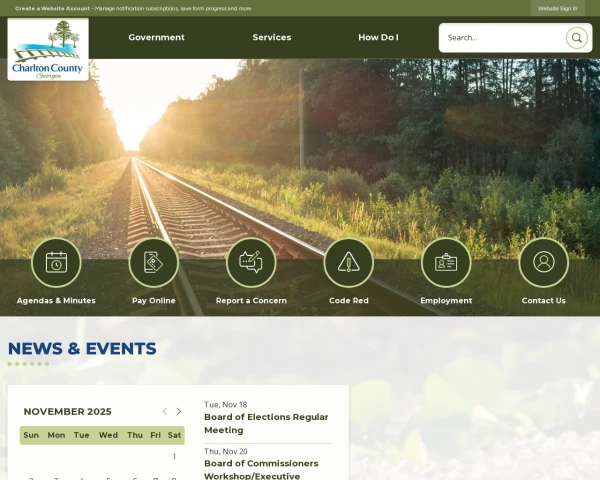The height and width of the screenshot is (480, 600).
Task: Open the Agendas & Minutes calendar icon
Action: coord(56,263)
